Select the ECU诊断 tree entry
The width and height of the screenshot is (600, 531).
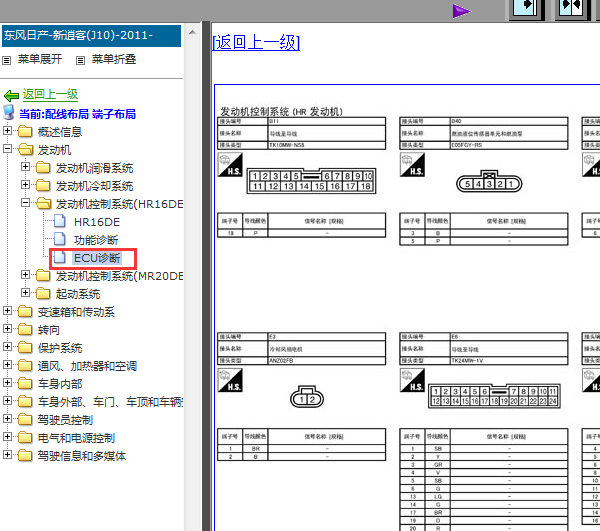[x=97, y=258]
